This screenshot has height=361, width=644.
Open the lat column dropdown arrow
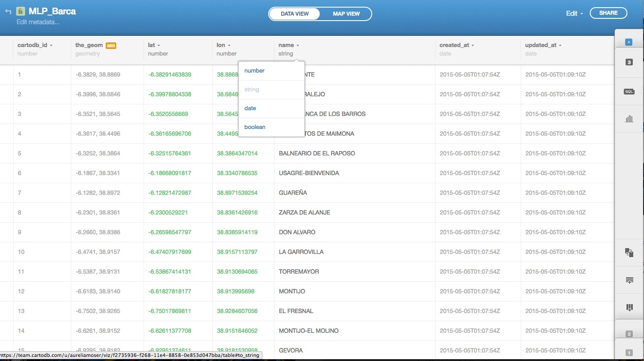click(159, 45)
